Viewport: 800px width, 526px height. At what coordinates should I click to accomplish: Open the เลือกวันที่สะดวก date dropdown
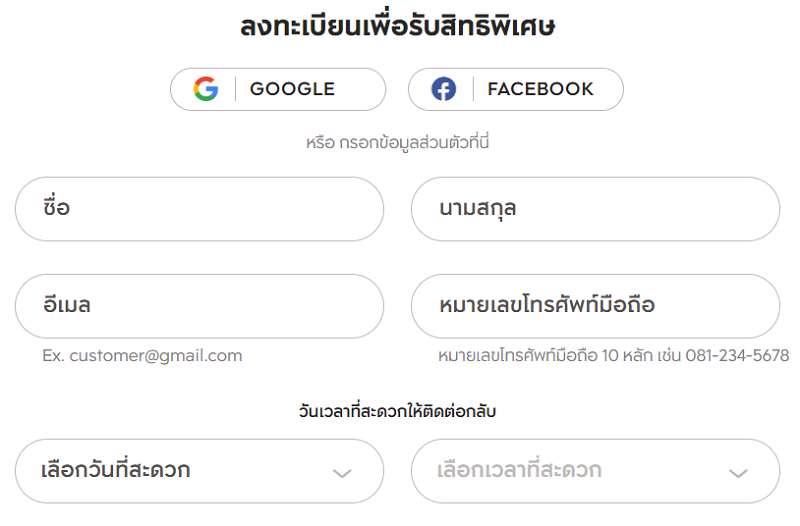click(199, 471)
